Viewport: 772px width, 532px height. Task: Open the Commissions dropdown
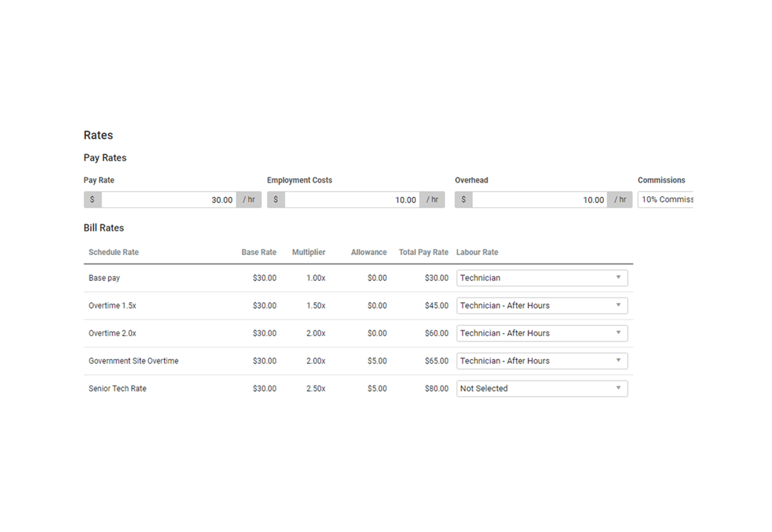665,199
